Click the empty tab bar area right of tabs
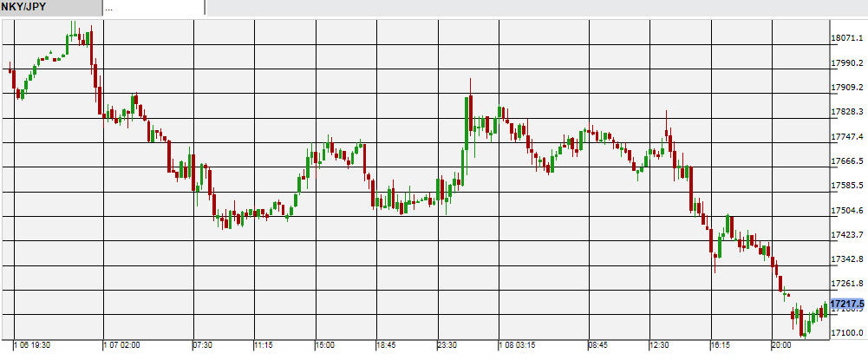868x360 pixels. pos(520,8)
